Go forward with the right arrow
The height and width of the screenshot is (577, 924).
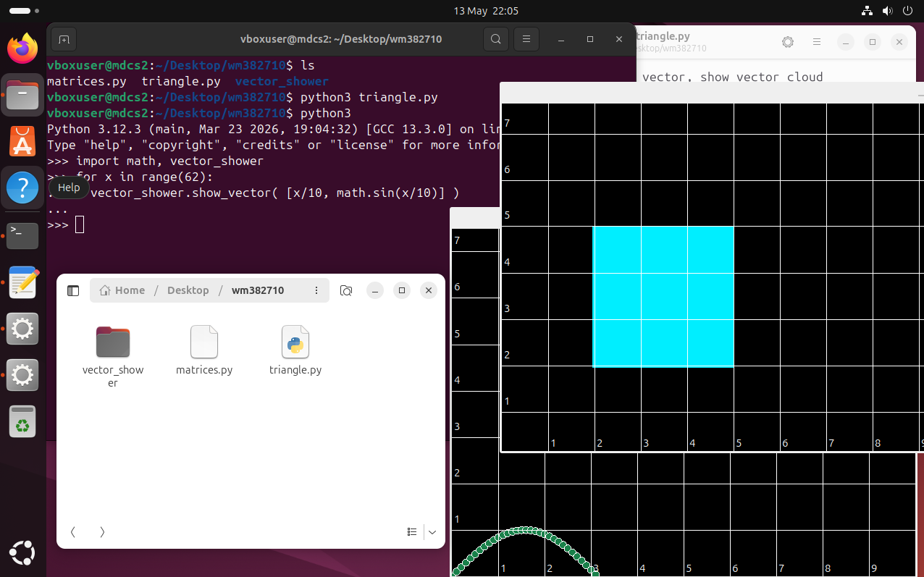point(102,532)
